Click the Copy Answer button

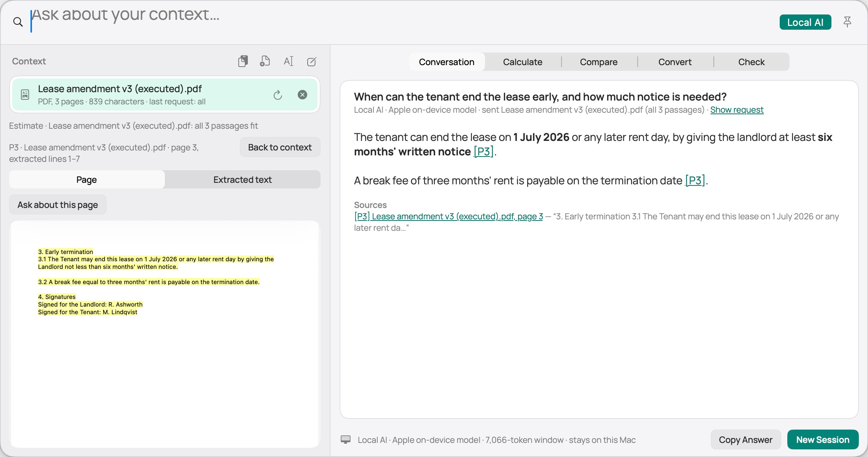(745, 439)
